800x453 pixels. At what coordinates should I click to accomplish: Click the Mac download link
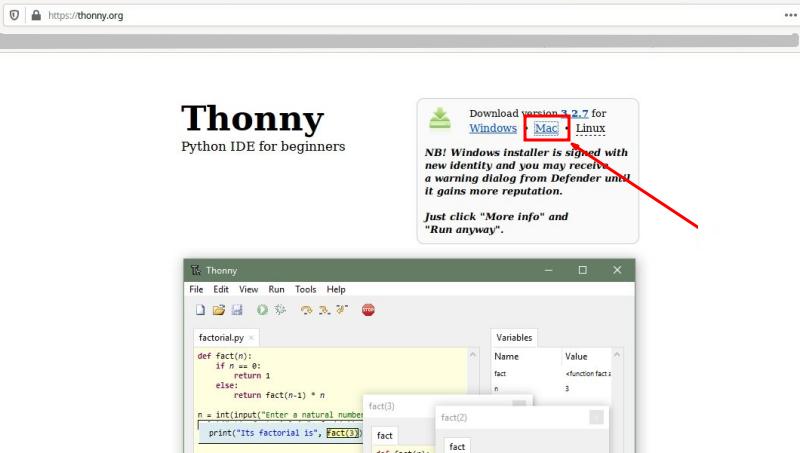coord(546,129)
